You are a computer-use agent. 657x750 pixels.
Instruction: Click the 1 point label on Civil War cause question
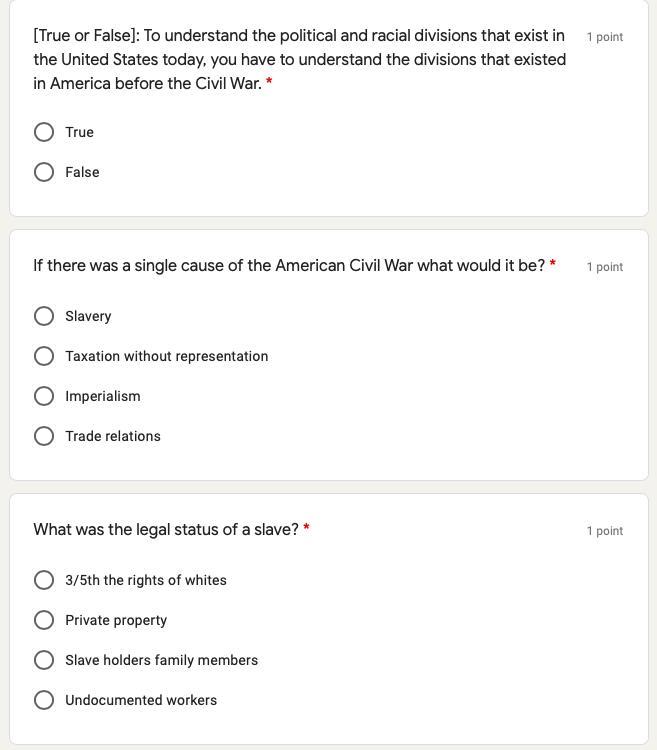click(x=604, y=267)
